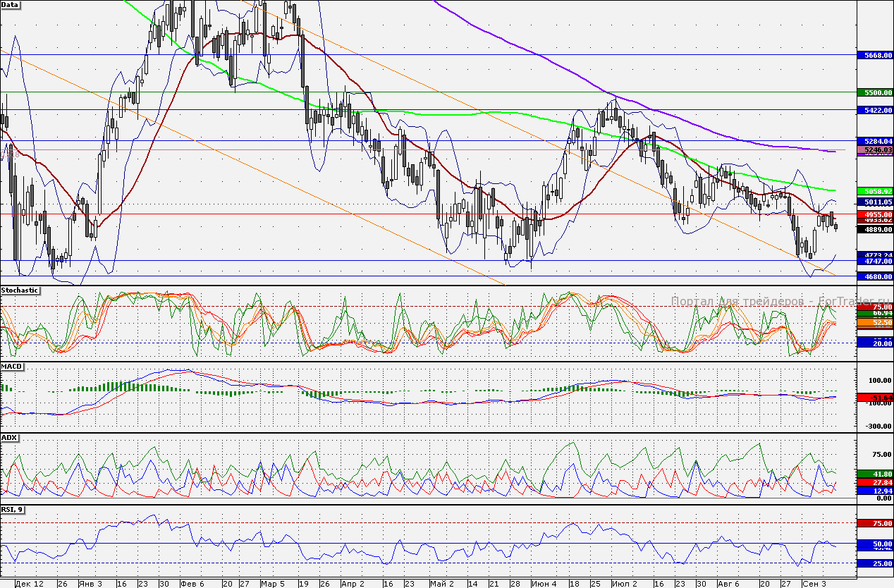
Task: Click the Data panel label
Action: pyautogui.click(x=11, y=4)
